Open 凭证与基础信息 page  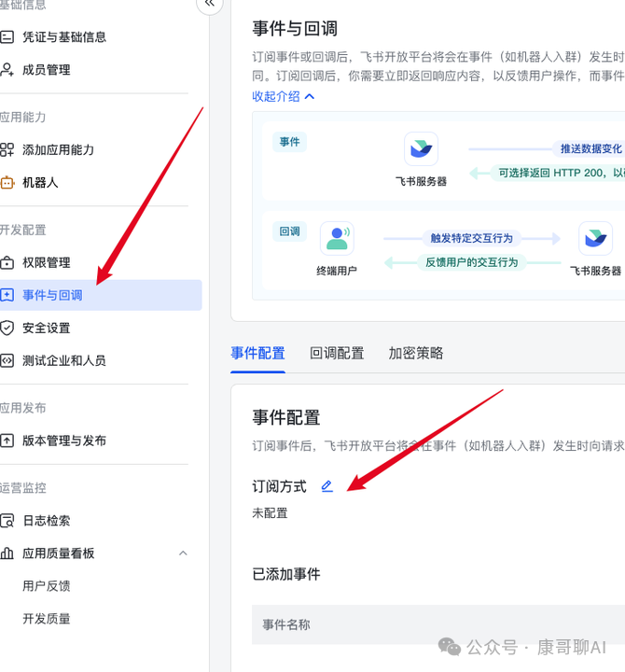click(64, 36)
